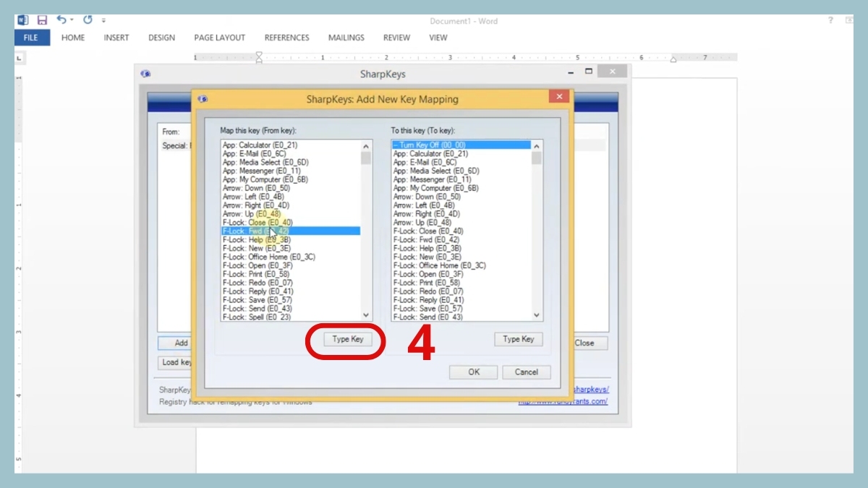868x488 pixels.
Task: Select F-Lock: Open in From key list
Action: pyautogui.click(x=291, y=265)
